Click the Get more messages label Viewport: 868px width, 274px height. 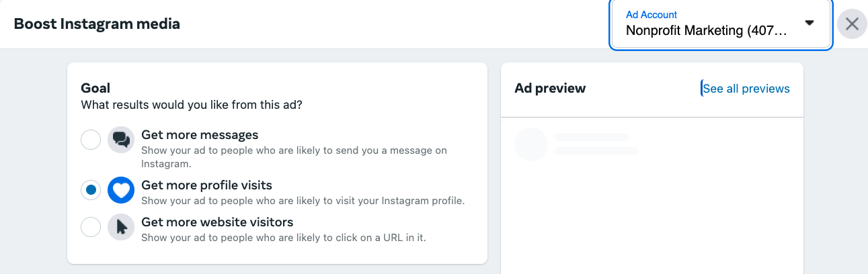pos(200,135)
